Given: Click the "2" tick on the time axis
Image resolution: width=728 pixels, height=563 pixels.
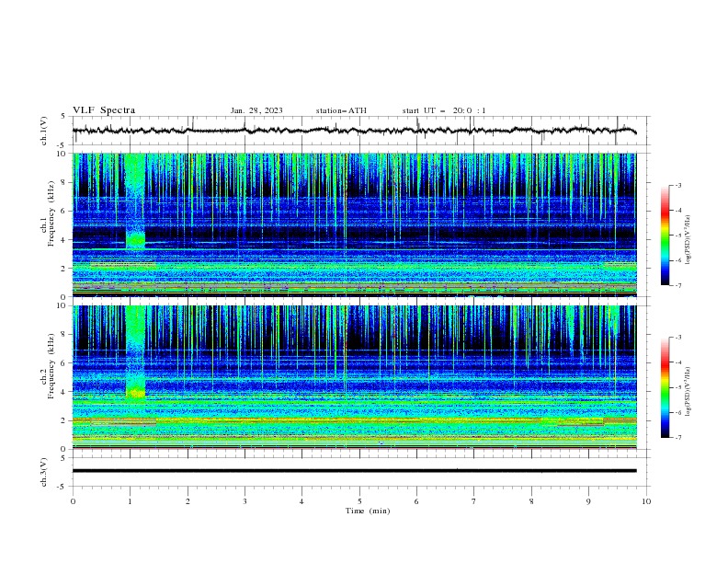Looking at the screenshot, I should pos(188,501).
